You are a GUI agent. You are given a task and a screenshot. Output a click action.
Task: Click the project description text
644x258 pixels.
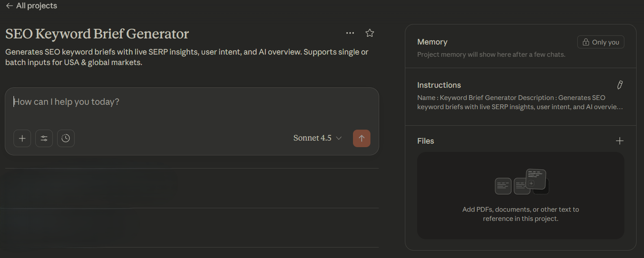pyautogui.click(x=187, y=57)
